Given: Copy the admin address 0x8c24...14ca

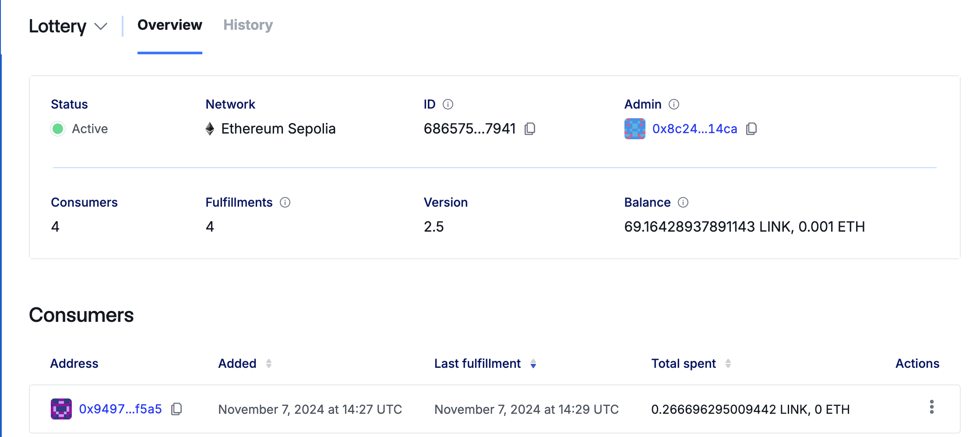Looking at the screenshot, I should 751,129.
